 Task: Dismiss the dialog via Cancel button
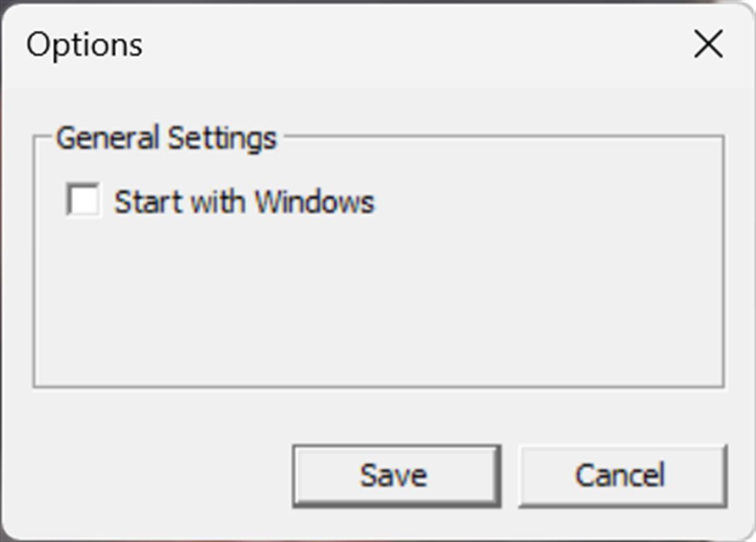pos(622,475)
